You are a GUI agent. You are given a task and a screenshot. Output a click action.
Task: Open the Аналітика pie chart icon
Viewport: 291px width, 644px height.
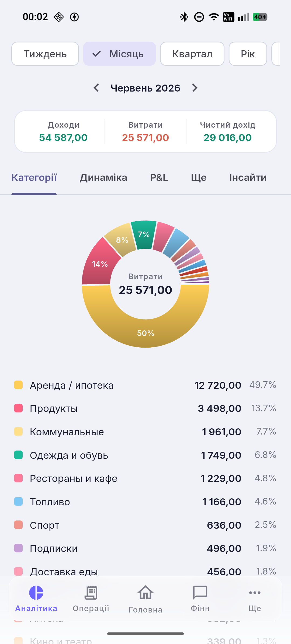[x=36, y=593]
